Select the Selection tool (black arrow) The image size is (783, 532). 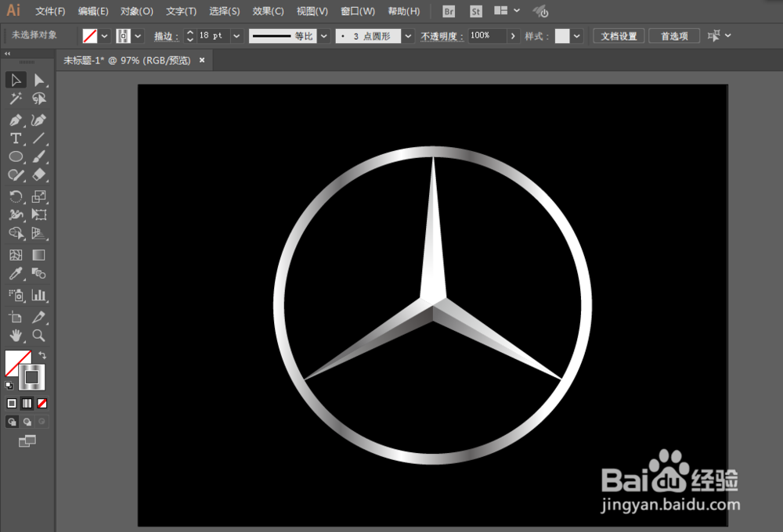click(x=16, y=81)
